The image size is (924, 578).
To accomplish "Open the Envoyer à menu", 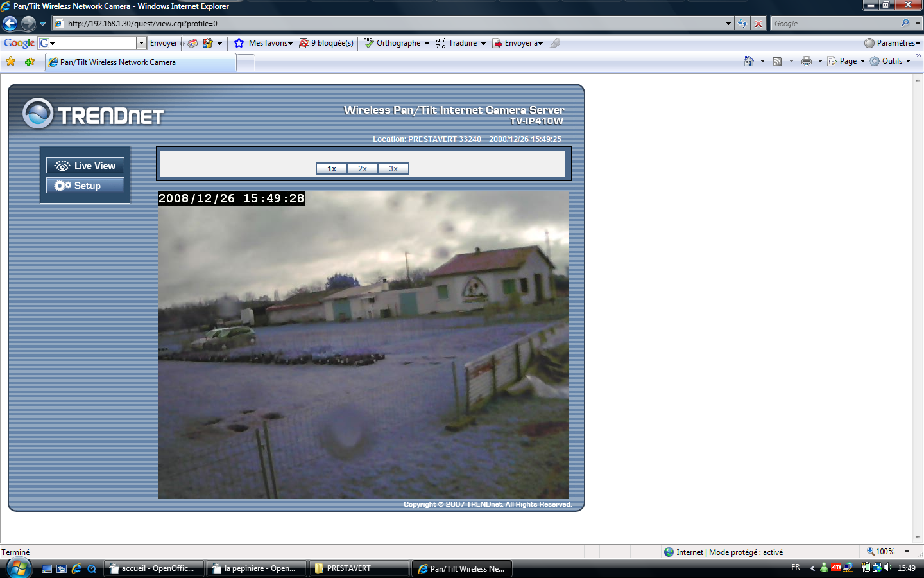I will pos(518,43).
